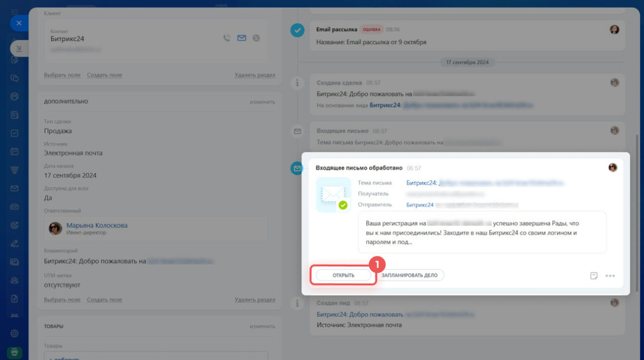Click the ОШИБКА badge on Email рассылка

click(x=371, y=30)
